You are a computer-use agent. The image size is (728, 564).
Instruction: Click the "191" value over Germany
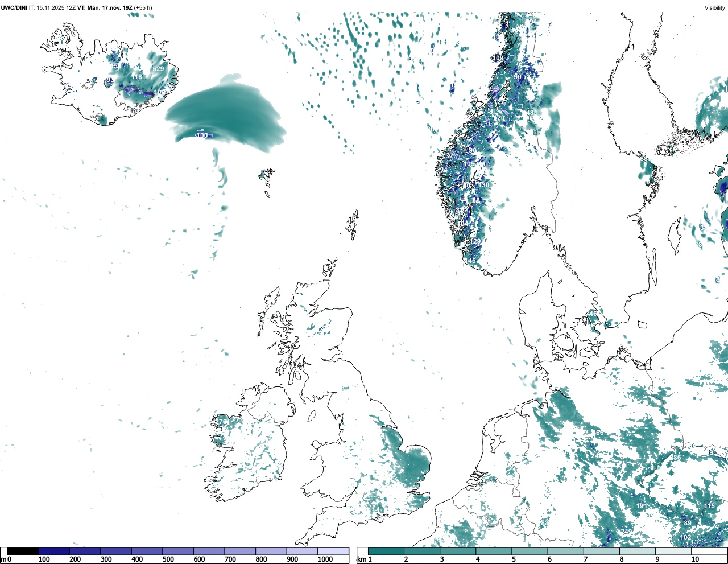(x=641, y=506)
